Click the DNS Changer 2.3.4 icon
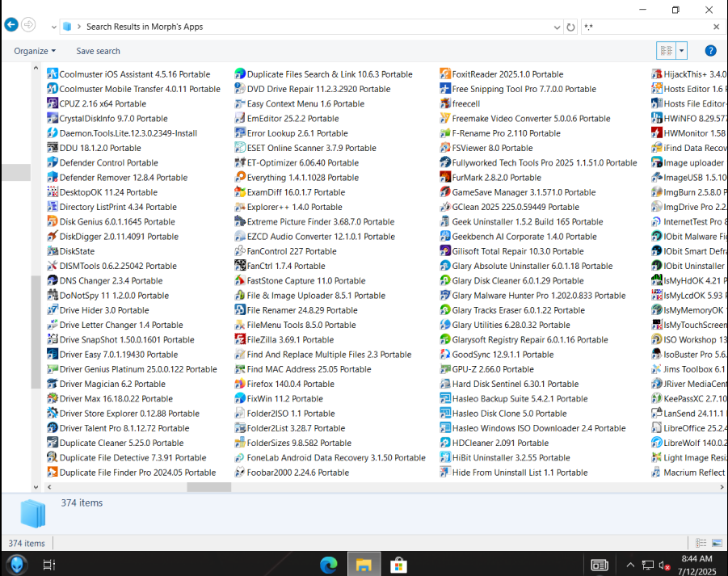The width and height of the screenshot is (728, 576). [x=53, y=280]
